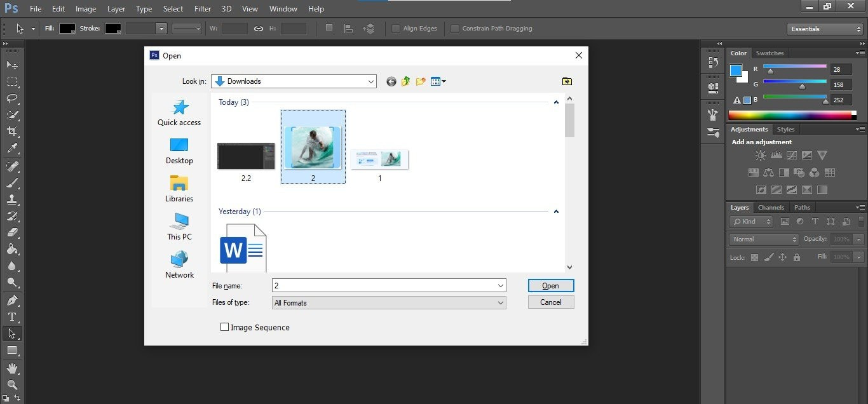Image resolution: width=868 pixels, height=404 pixels.
Task: Enable Constrain Path Dragging checkbox
Action: point(455,29)
